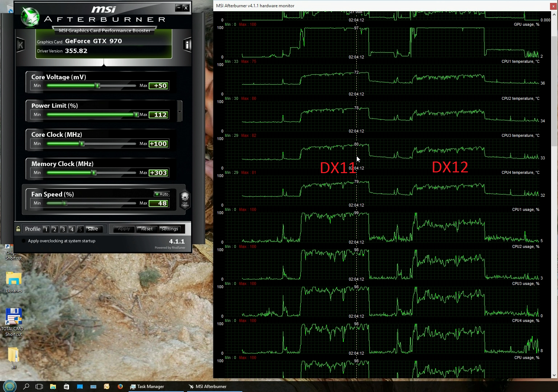This screenshot has width=558, height=392.
Task: Click the 'GPU usage, %' graph label
Action: pos(526,24)
